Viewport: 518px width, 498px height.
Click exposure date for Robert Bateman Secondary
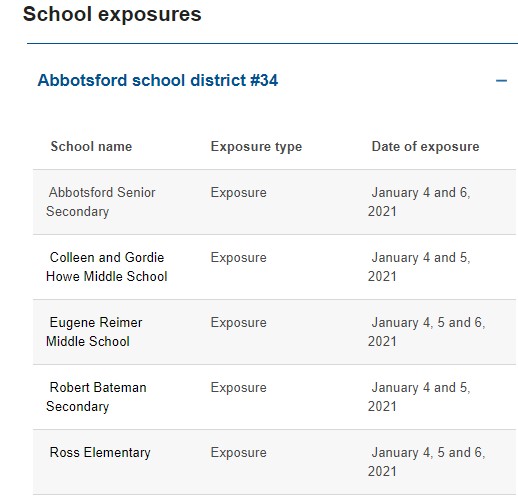(419, 397)
